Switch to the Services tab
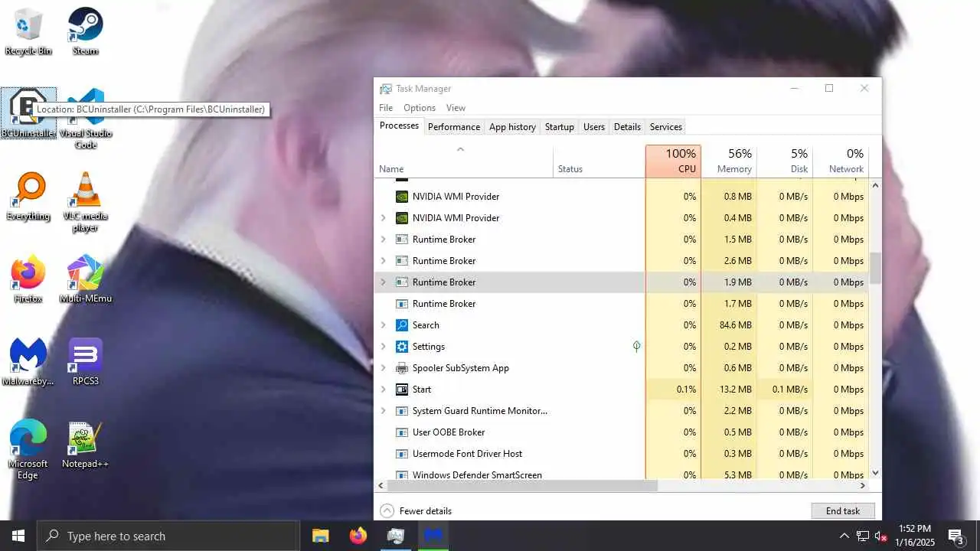 [666, 127]
